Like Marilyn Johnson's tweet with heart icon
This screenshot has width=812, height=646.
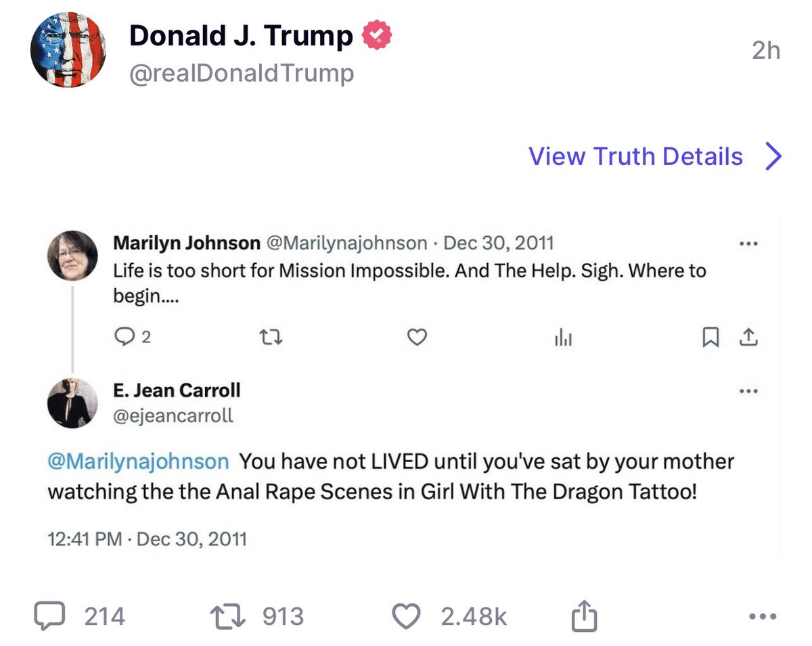418,336
